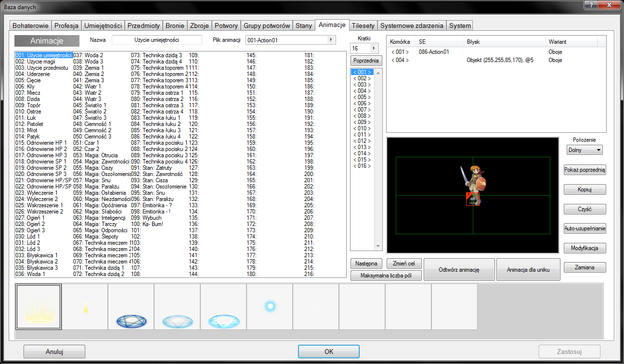Switch to the Bronie tab
The width and height of the screenshot is (624, 364).
(175, 25)
